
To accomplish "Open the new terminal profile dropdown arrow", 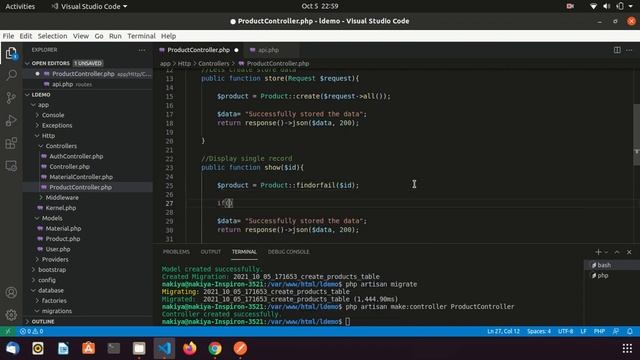I will pyautogui.click(x=606, y=252).
